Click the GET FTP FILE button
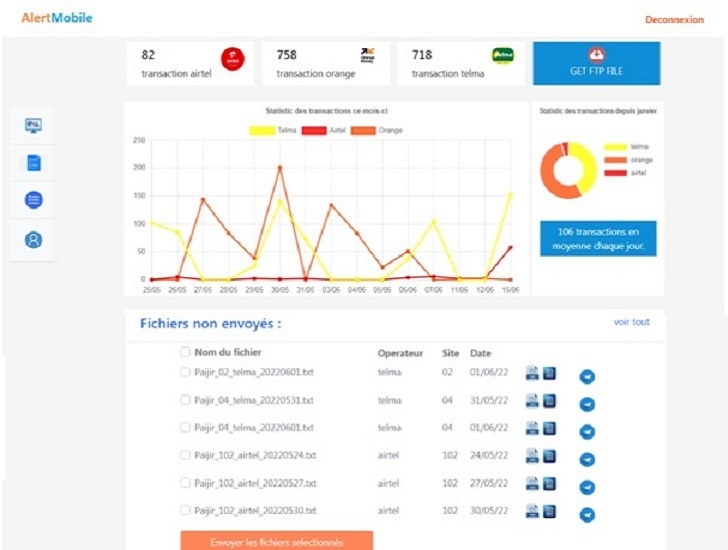The image size is (728, 550). [x=597, y=63]
